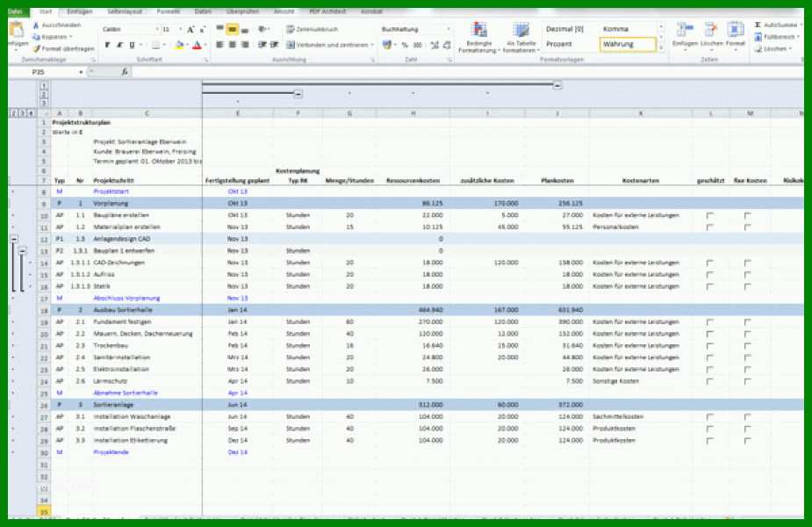Apply the Währung cell style
Viewport: 812px width, 527px height.
click(628, 45)
